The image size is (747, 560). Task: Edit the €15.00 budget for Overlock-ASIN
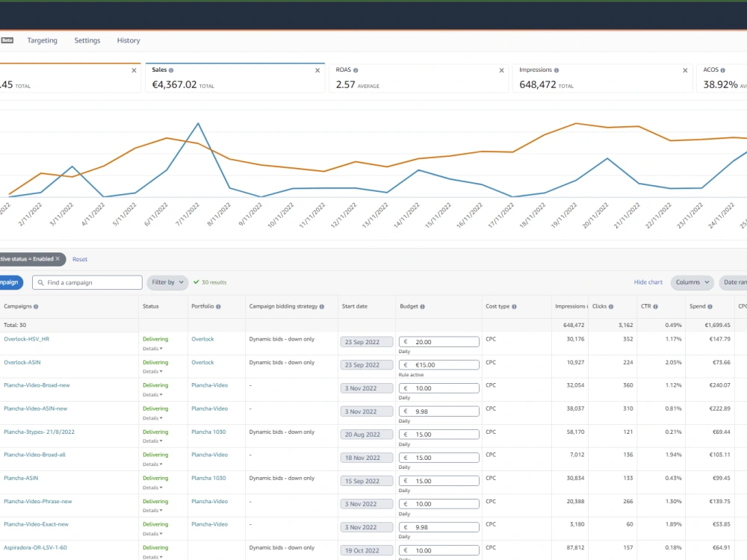pos(438,365)
